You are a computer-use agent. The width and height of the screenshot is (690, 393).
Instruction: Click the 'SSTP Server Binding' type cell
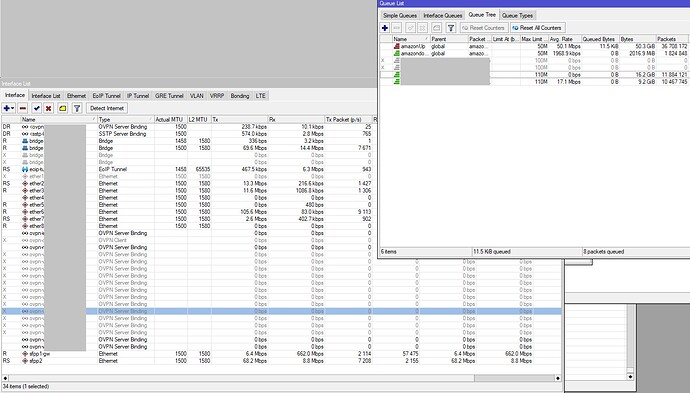122,134
